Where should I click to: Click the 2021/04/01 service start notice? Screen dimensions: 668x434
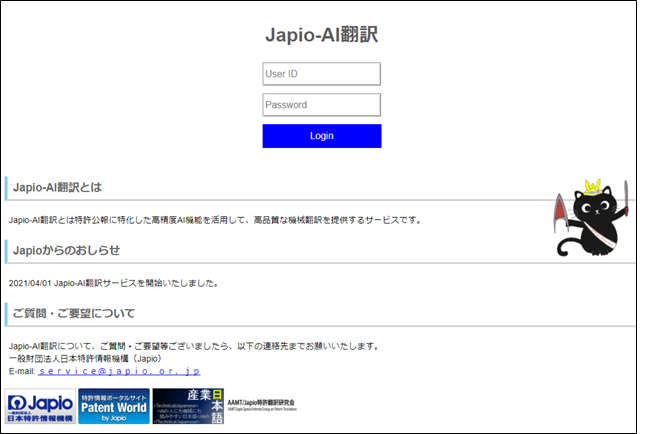114,283
